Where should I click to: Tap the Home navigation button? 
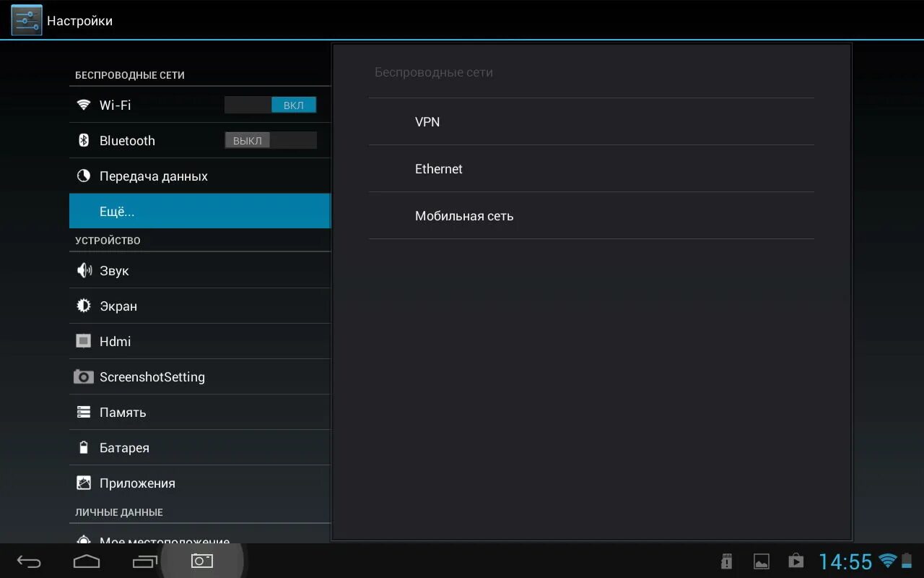coord(87,561)
